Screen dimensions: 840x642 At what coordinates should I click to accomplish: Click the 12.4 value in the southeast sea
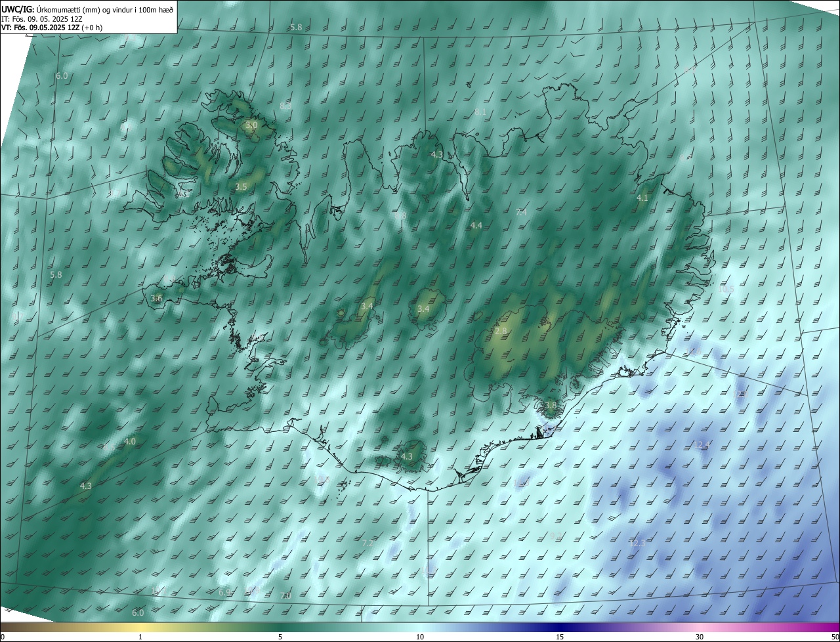coord(703,445)
